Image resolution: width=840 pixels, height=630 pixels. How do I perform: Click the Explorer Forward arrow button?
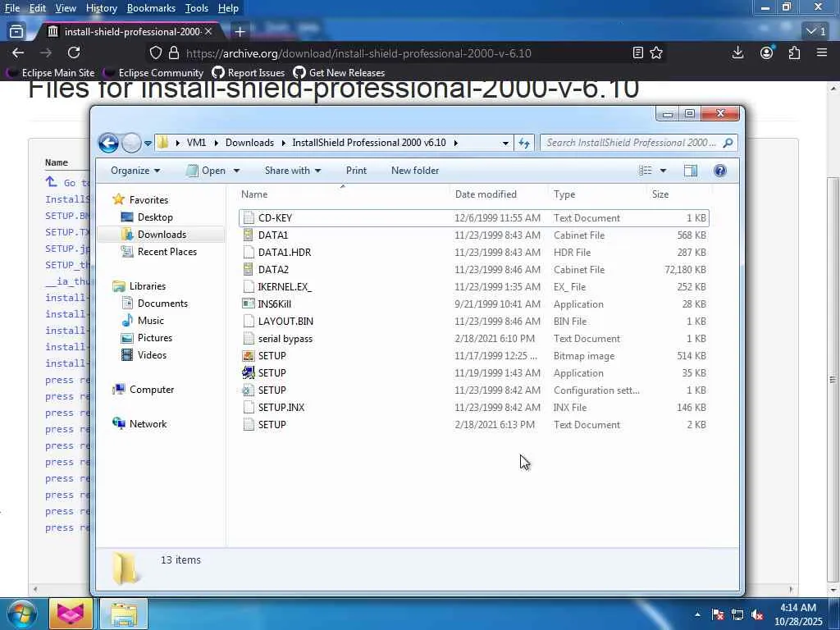131,143
